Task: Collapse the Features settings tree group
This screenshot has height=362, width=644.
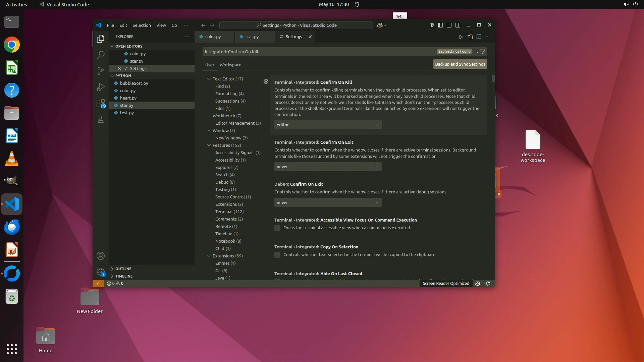Action: 209,145
